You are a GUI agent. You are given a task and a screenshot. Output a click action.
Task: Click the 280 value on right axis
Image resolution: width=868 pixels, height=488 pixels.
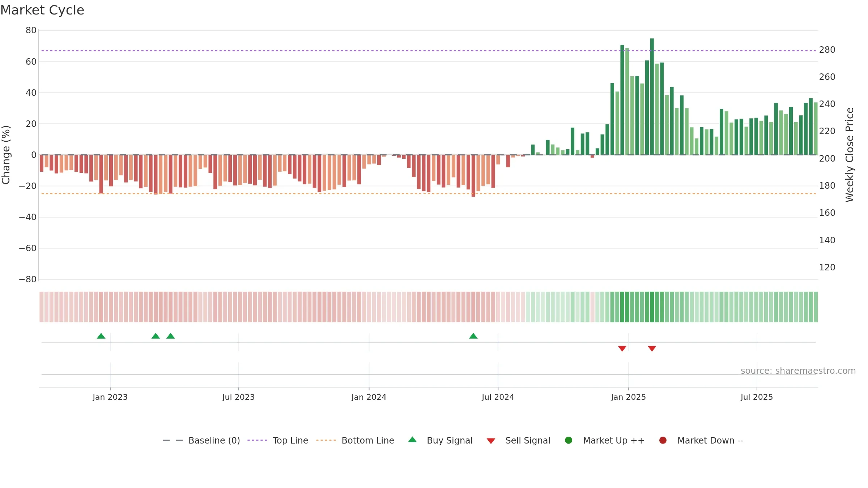click(827, 50)
